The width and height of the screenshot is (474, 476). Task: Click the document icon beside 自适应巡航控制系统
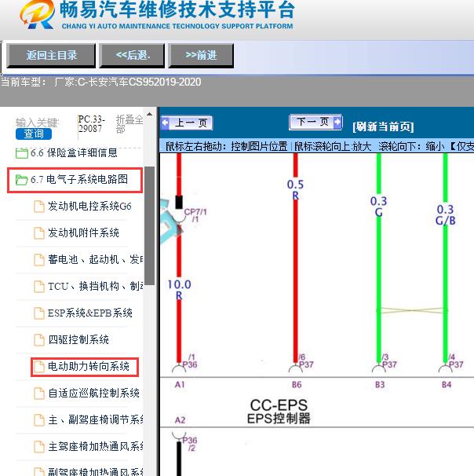tap(38, 394)
